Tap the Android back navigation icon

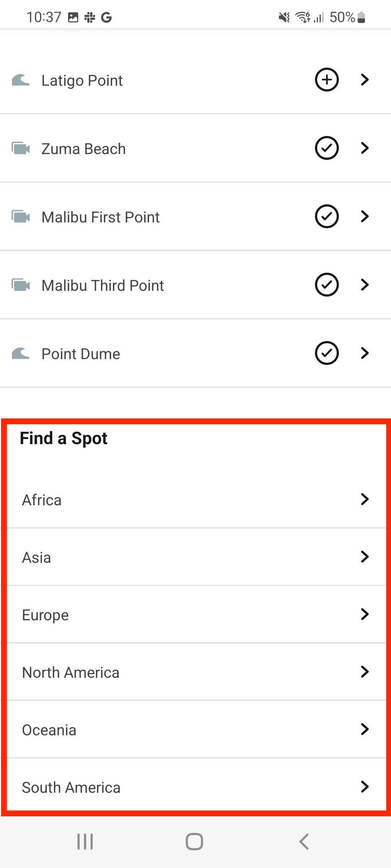pyautogui.click(x=304, y=841)
